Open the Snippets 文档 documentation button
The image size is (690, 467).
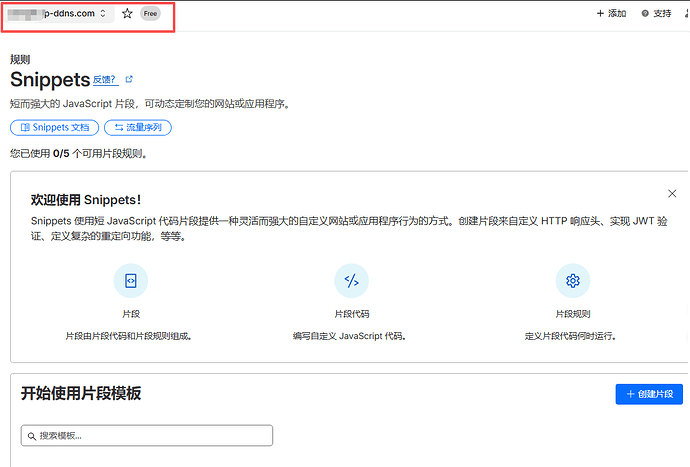pyautogui.click(x=55, y=127)
